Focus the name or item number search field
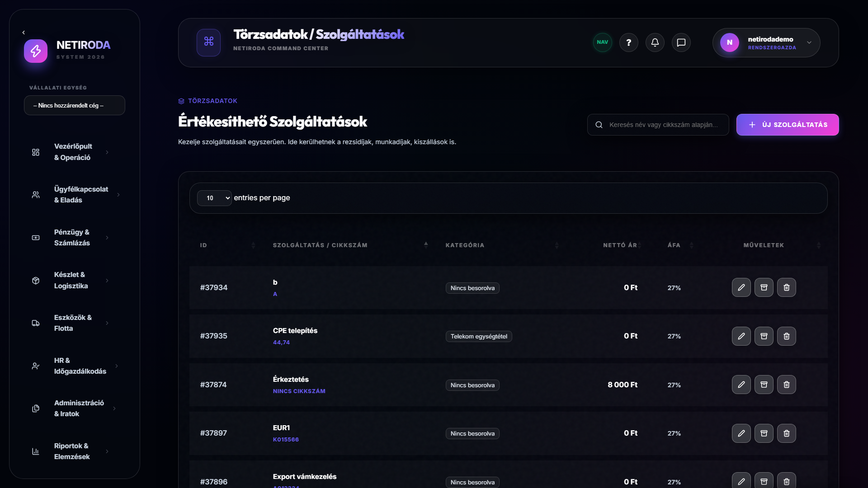868x488 pixels. (658, 125)
